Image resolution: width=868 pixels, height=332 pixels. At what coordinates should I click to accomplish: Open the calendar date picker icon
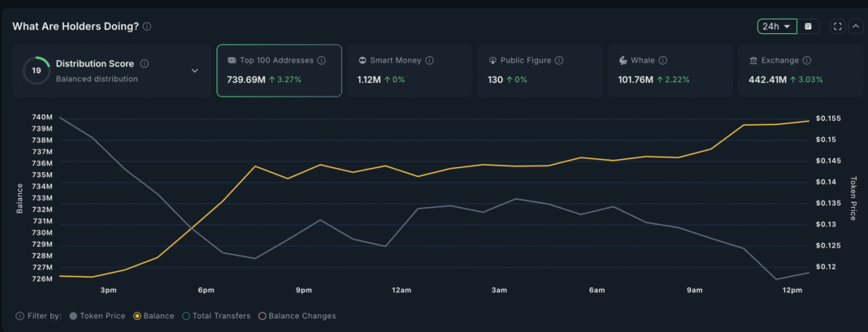[808, 26]
